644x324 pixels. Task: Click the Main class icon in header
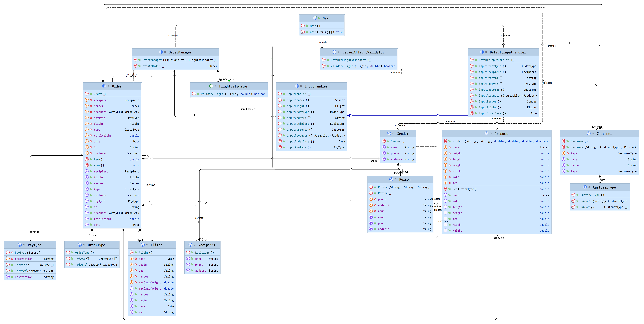pyautogui.click(x=315, y=18)
